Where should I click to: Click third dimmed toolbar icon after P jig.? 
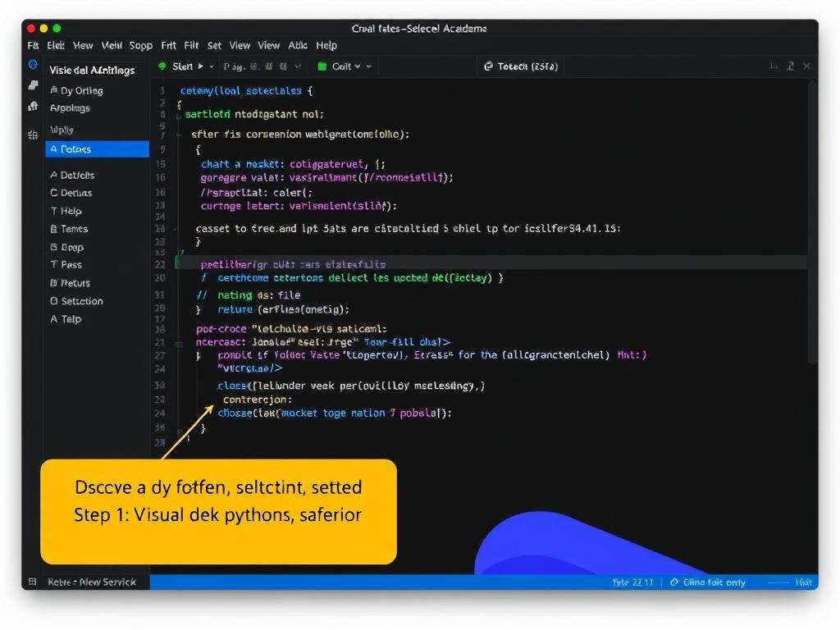[283, 66]
